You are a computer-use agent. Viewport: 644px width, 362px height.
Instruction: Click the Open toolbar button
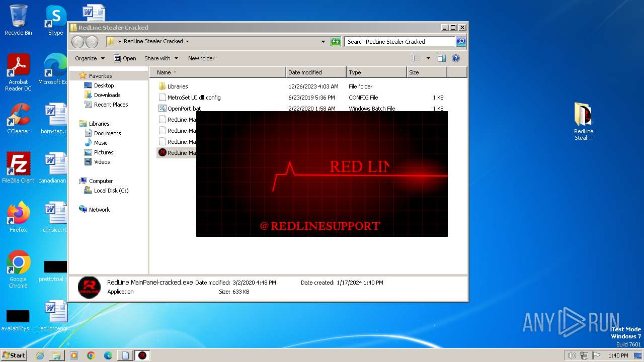coord(125,58)
